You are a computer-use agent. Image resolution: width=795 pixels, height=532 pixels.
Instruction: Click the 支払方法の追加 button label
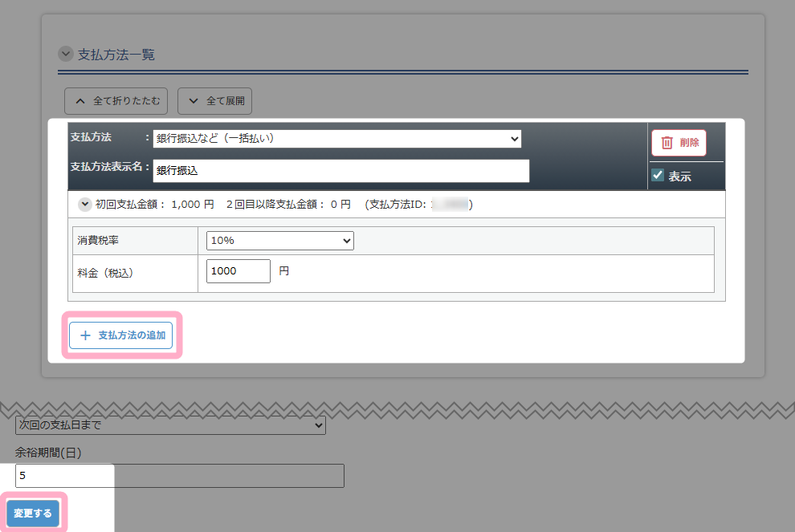tap(132, 335)
